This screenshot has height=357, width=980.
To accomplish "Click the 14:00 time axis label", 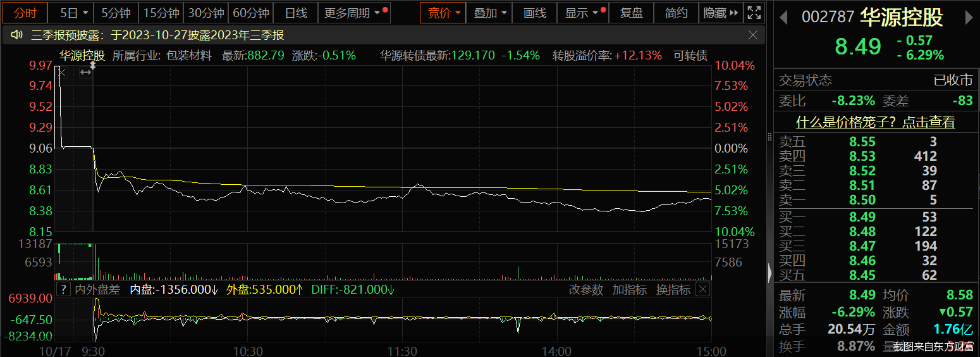I will point(557,351).
